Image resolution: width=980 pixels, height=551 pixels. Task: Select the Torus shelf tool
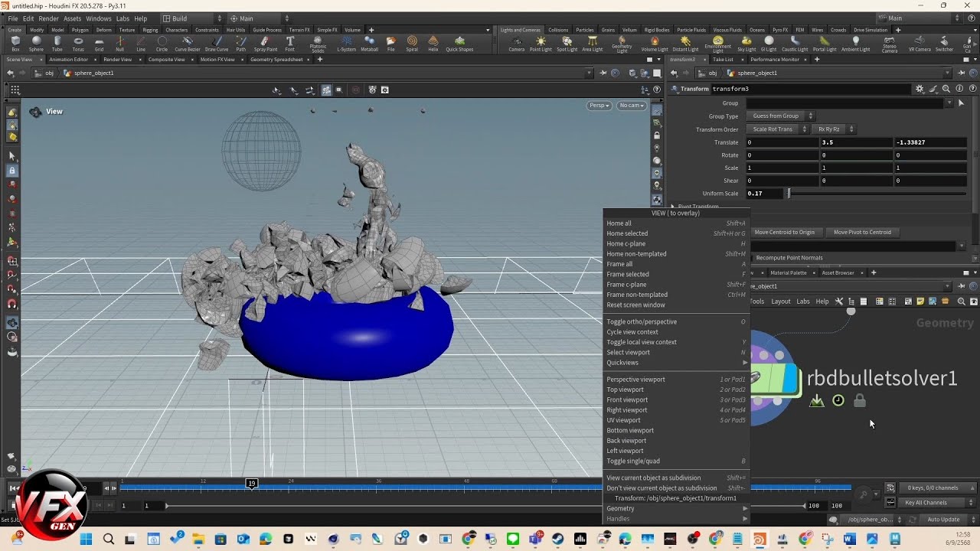tap(78, 44)
